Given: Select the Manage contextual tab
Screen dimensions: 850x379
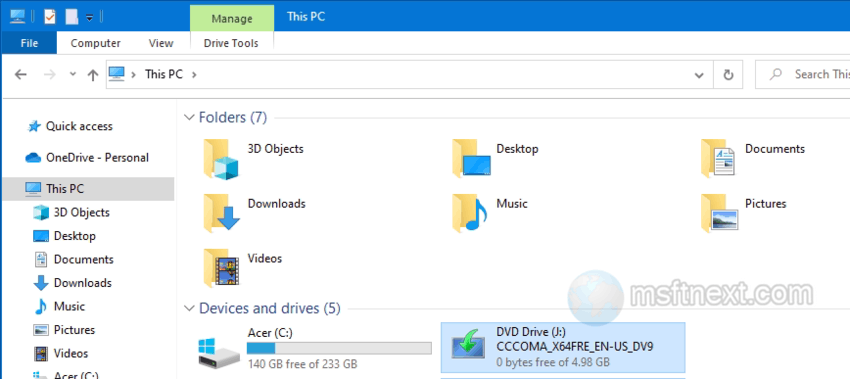Looking at the screenshot, I should [x=232, y=19].
